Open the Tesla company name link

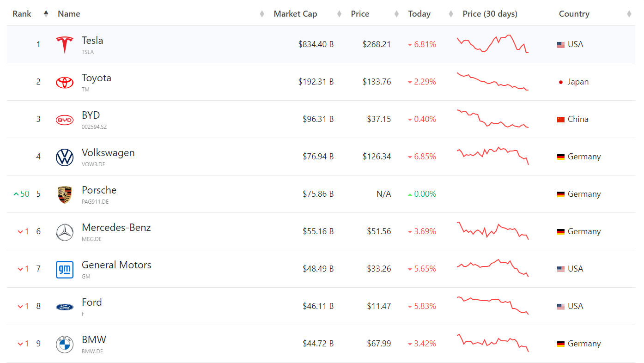point(92,41)
